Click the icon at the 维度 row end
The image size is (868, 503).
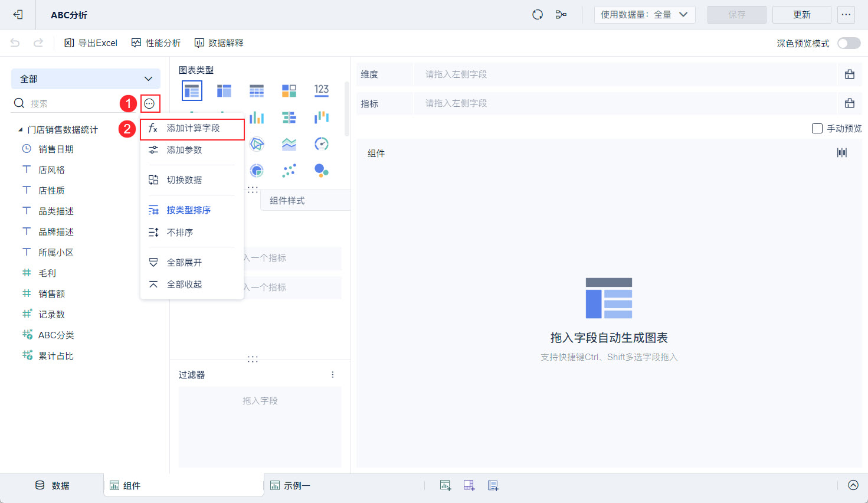click(850, 74)
